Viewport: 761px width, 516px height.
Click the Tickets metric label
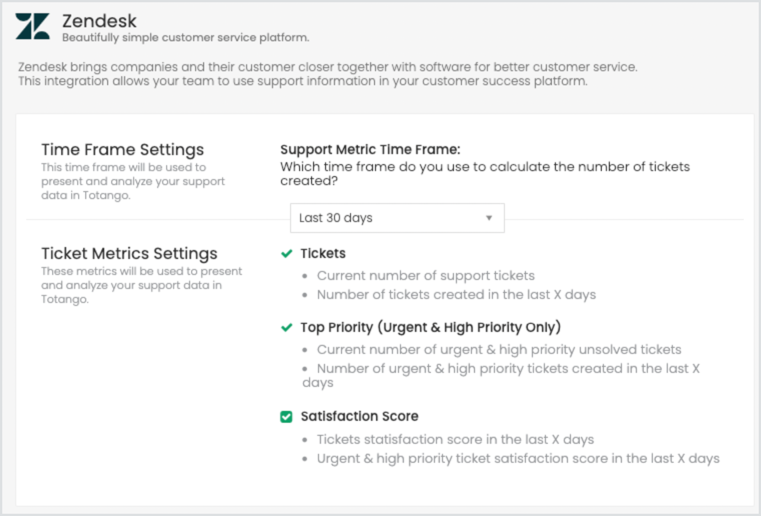click(x=323, y=253)
